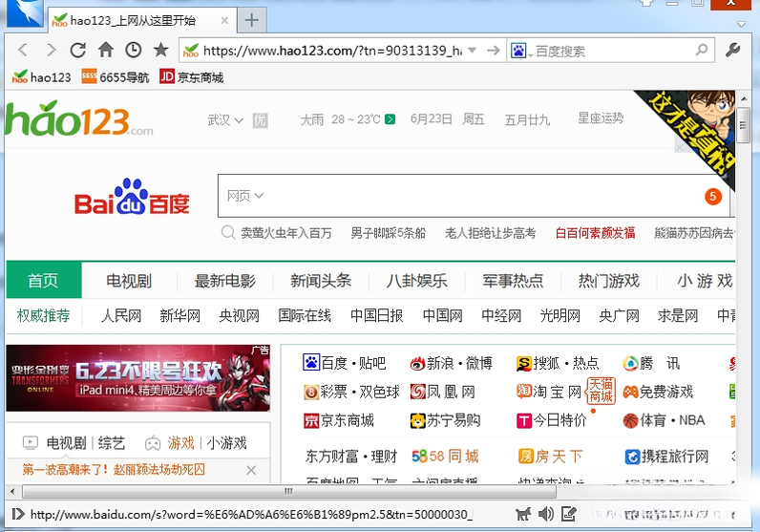Image resolution: width=760 pixels, height=532 pixels.
Task: Open the 人民网 link
Action: (121, 316)
